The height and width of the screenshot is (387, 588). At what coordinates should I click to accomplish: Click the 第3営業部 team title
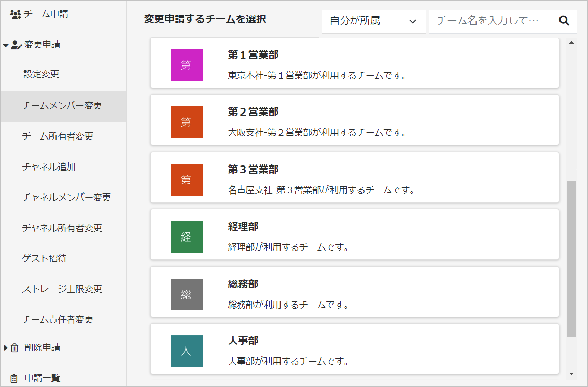[253, 170]
